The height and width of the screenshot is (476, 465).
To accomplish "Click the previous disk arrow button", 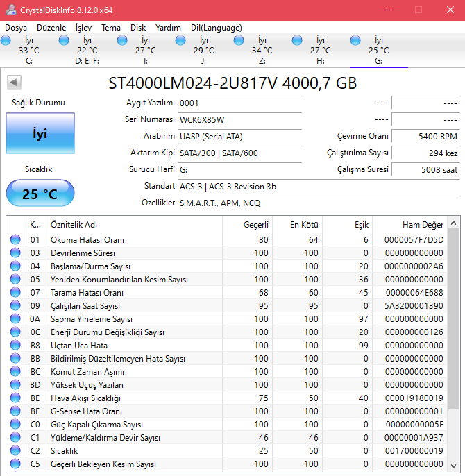I will [x=14, y=82].
